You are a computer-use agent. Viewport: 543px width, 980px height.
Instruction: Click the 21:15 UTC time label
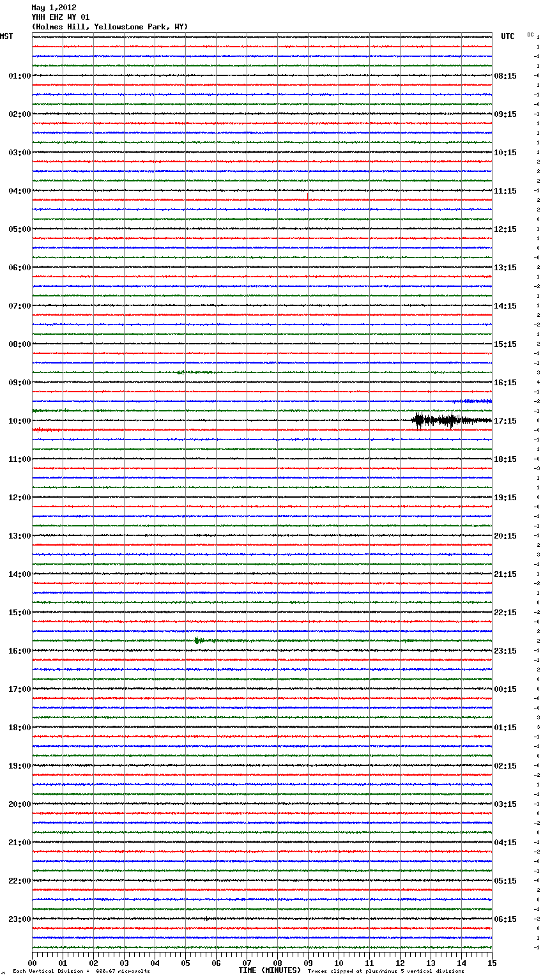coord(505,574)
